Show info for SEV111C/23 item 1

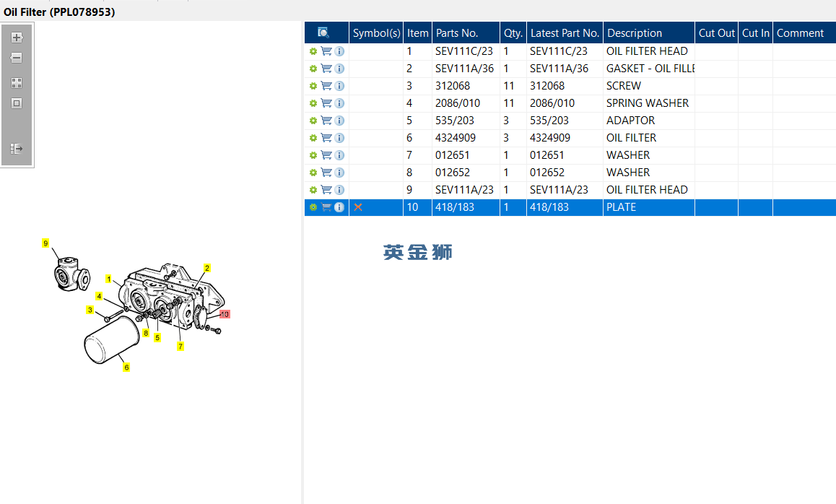click(339, 51)
